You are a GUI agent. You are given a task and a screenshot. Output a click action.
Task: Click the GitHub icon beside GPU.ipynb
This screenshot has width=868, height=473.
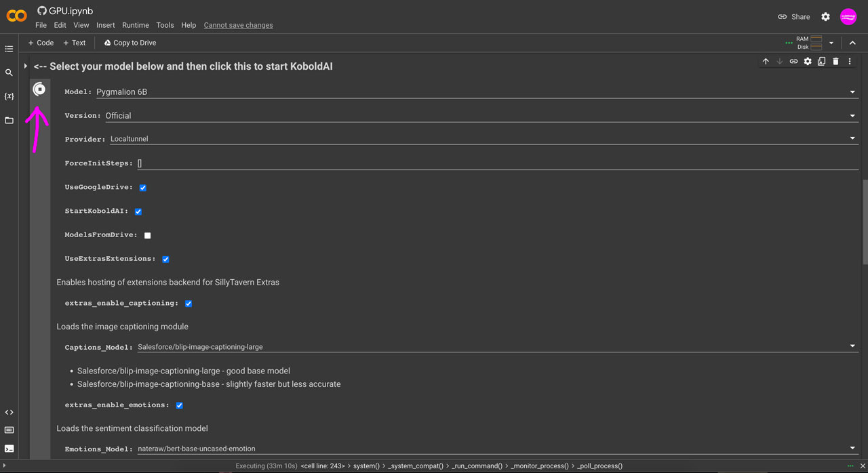pyautogui.click(x=42, y=11)
